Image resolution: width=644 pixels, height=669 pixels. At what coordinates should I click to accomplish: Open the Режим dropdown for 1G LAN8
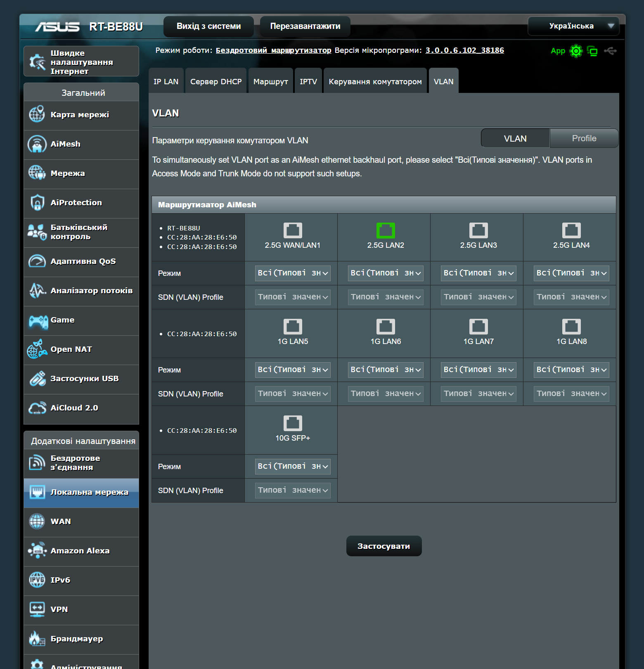point(571,370)
